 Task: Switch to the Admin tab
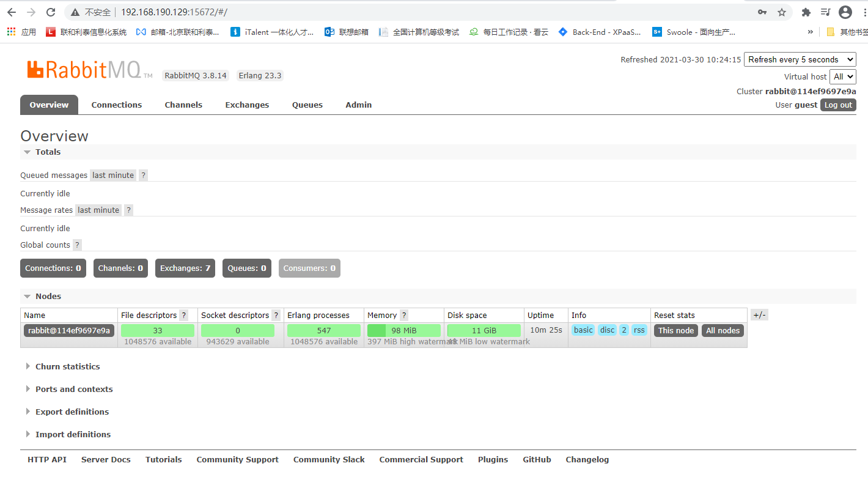click(359, 105)
